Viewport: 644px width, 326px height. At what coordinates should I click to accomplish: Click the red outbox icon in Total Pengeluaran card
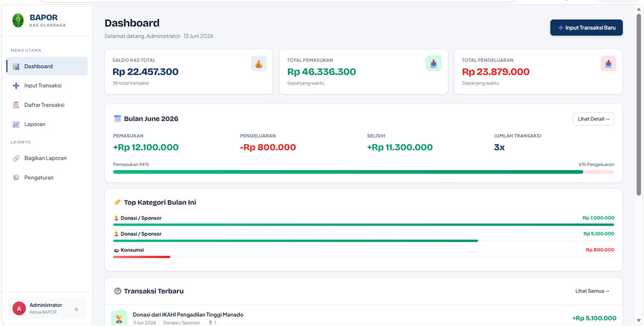(x=608, y=64)
